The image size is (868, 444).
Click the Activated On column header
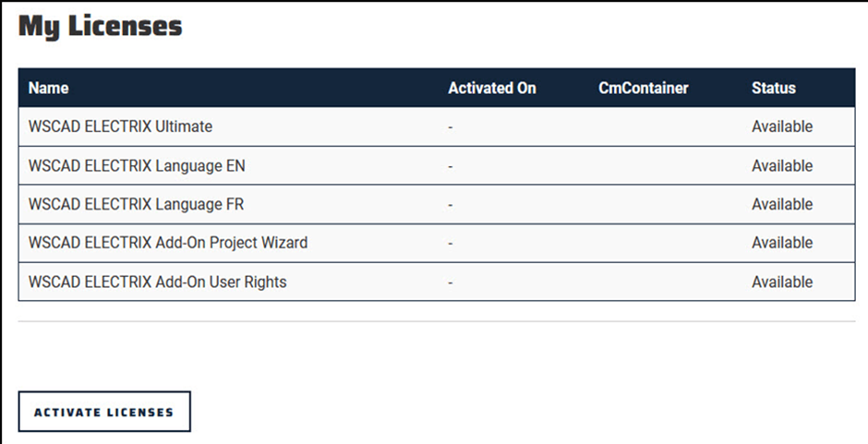point(492,88)
